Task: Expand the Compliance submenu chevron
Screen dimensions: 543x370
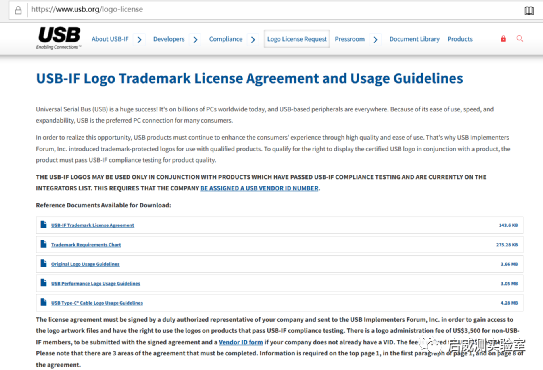Action: pyautogui.click(x=253, y=39)
